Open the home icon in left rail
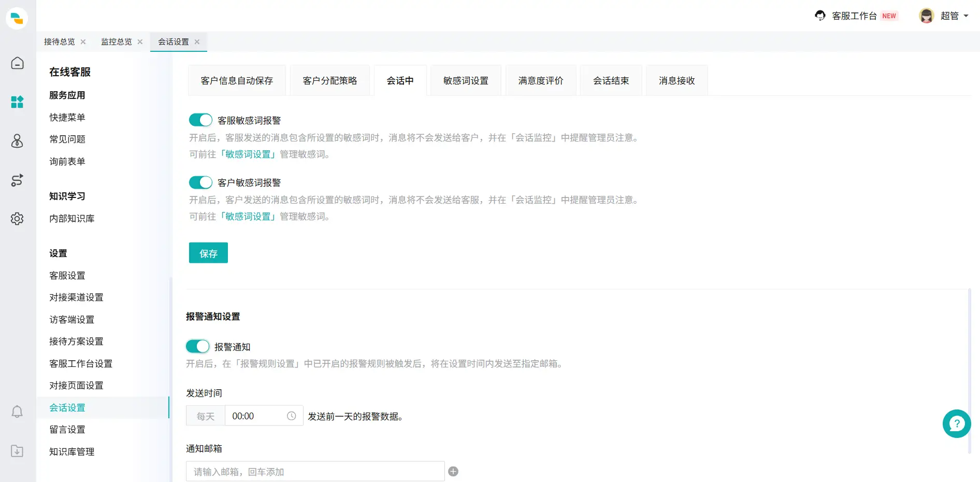Screen dimensions: 980x482 (17, 63)
